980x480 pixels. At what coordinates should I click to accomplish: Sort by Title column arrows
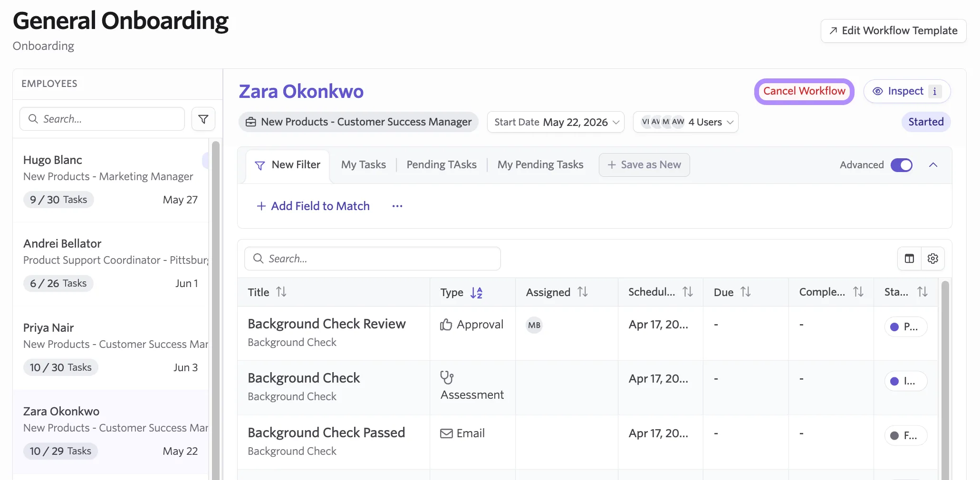pyautogui.click(x=281, y=292)
